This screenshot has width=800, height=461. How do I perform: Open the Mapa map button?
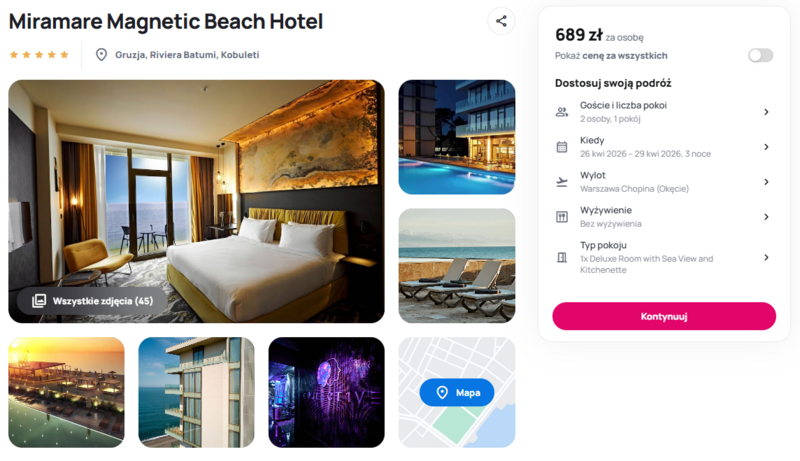tap(457, 392)
